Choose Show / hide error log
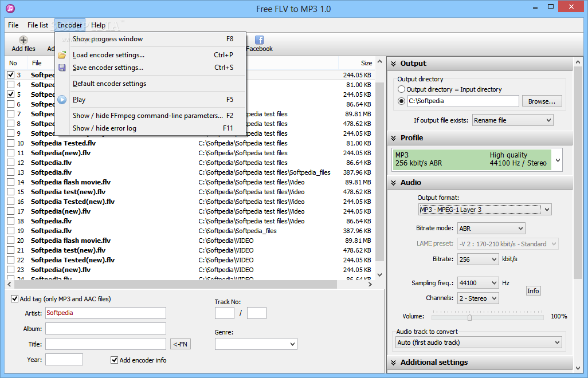This screenshot has width=588, height=378. (150, 128)
